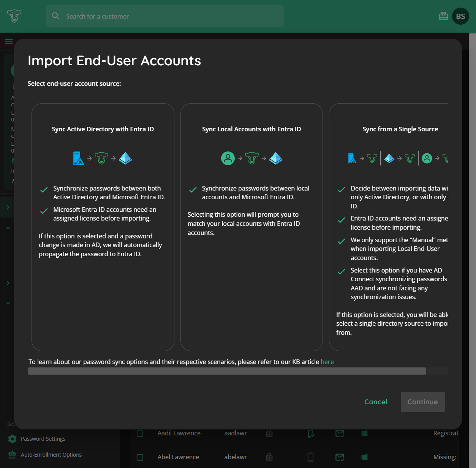Click lock icon in Aadil Lawrence row
The height and width of the screenshot is (468, 476).
(269, 433)
